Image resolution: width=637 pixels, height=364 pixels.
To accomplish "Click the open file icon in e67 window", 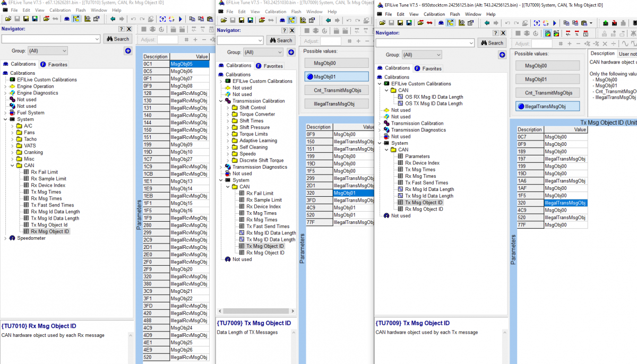I will point(8,19).
